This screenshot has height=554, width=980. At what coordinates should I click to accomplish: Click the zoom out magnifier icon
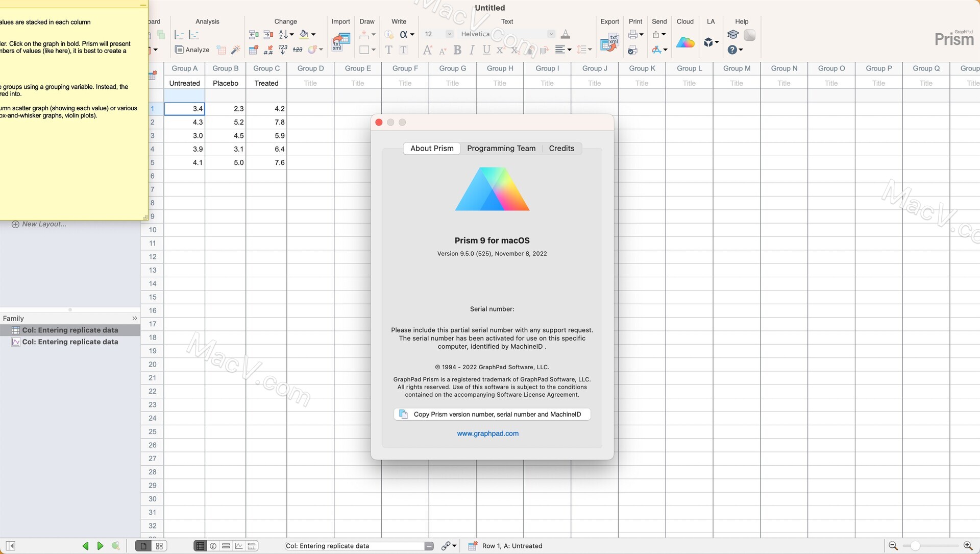[893, 546]
